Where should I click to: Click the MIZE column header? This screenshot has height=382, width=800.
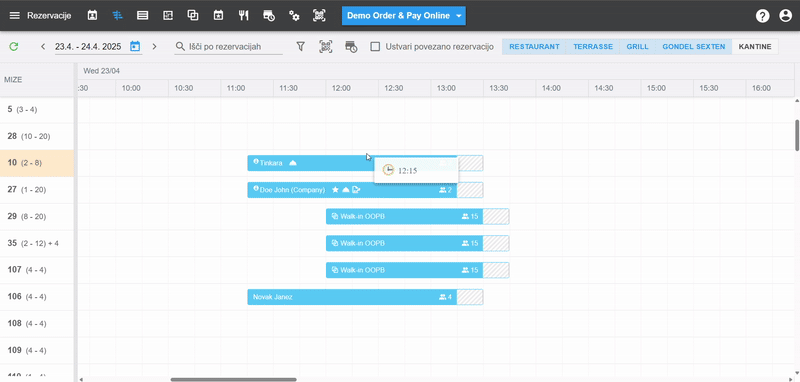coord(13,80)
